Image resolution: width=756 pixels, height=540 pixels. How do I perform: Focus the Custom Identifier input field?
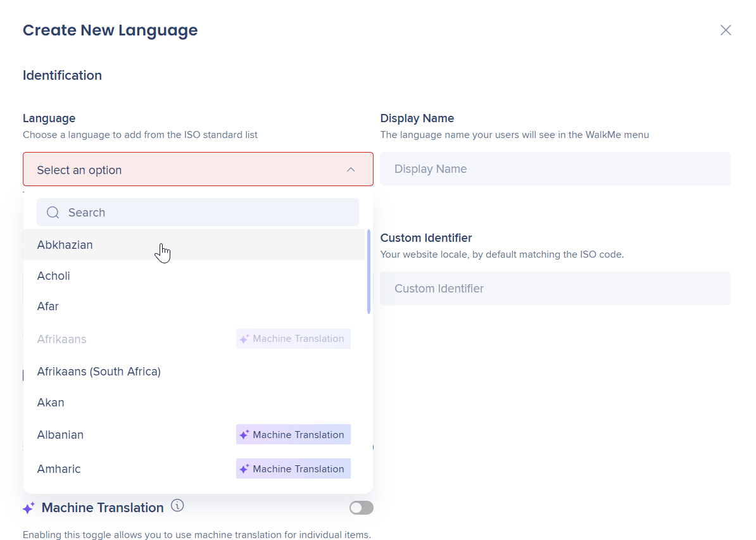point(555,289)
